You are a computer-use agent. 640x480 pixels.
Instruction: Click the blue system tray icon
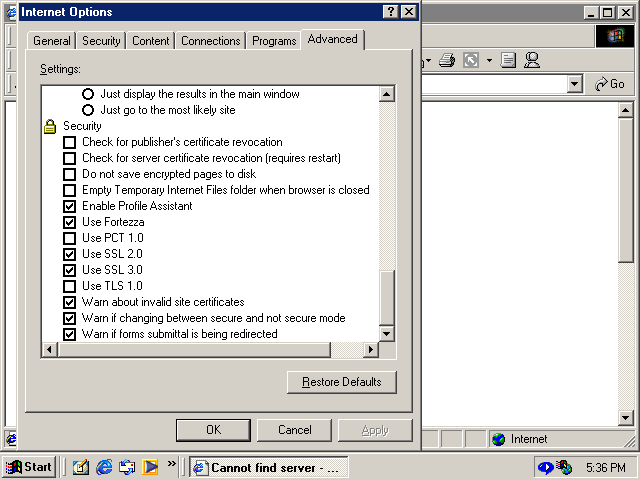545,467
